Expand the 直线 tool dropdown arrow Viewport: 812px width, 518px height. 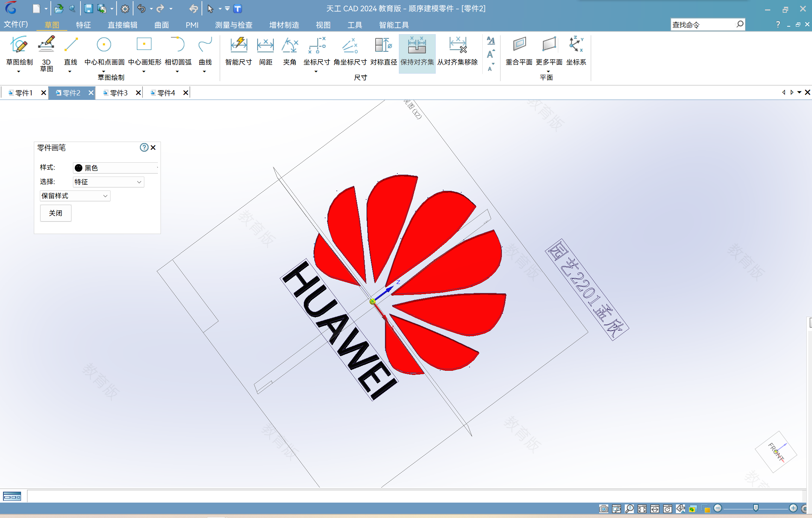pyautogui.click(x=70, y=71)
